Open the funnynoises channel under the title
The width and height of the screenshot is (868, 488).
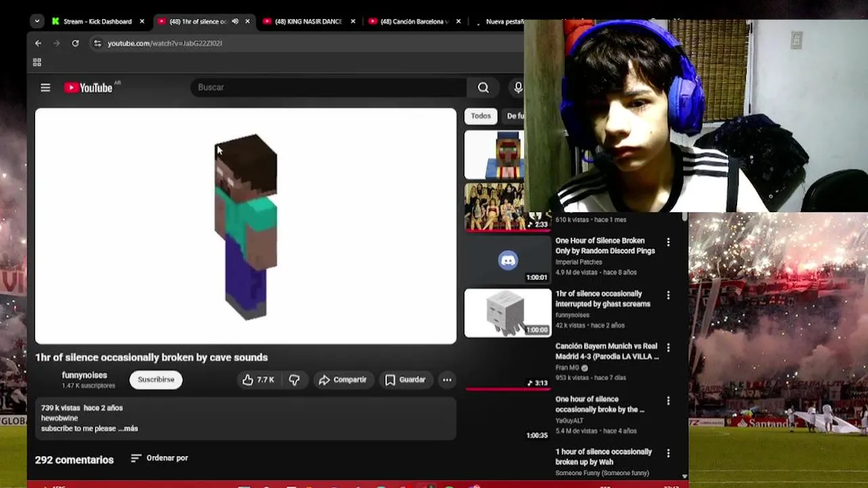pyautogui.click(x=84, y=375)
